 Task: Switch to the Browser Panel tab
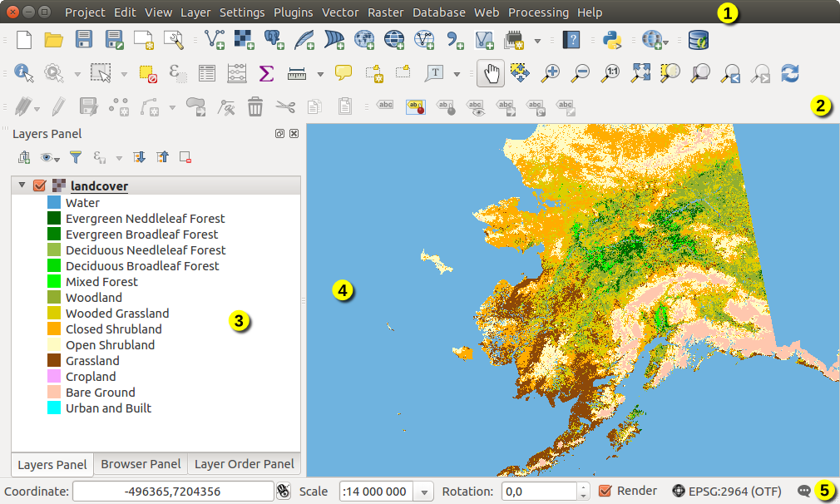(x=141, y=464)
